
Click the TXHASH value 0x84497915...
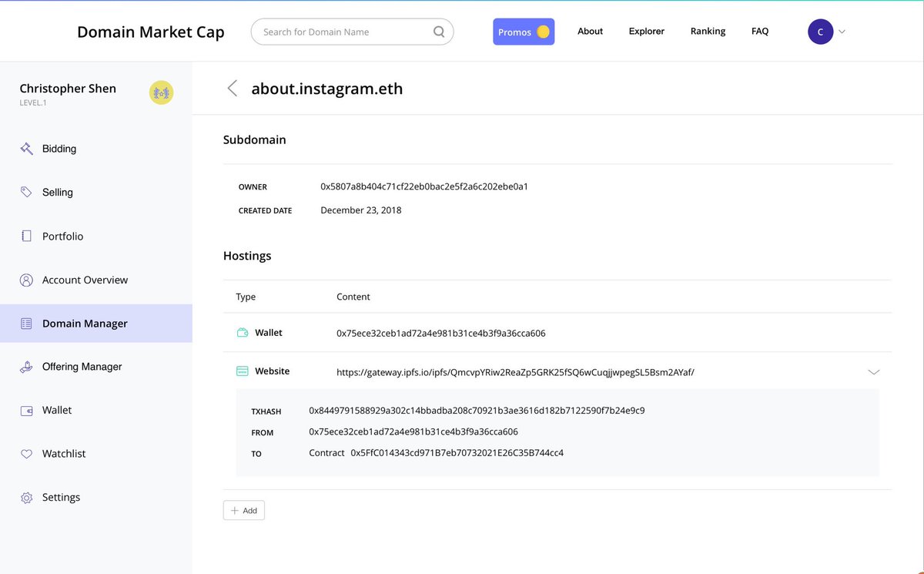477,411
